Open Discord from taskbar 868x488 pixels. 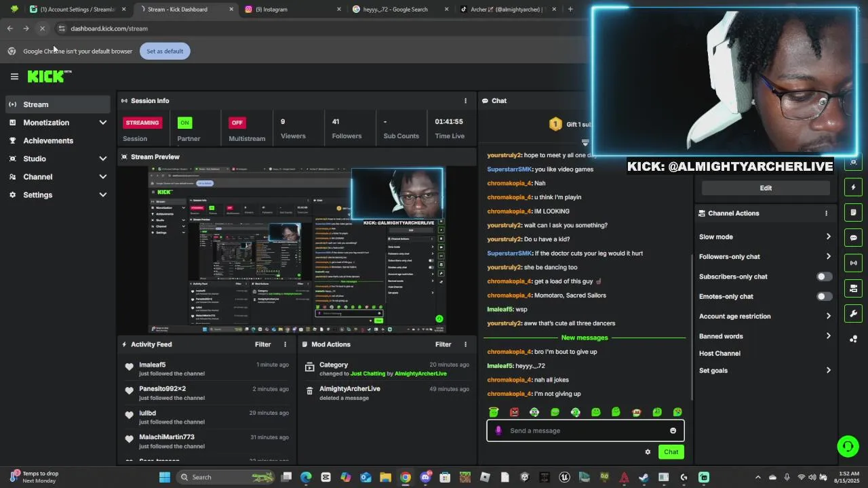pos(425,477)
